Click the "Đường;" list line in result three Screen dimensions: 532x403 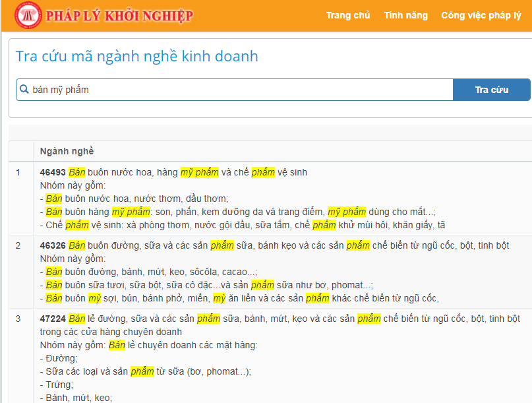click(x=59, y=358)
